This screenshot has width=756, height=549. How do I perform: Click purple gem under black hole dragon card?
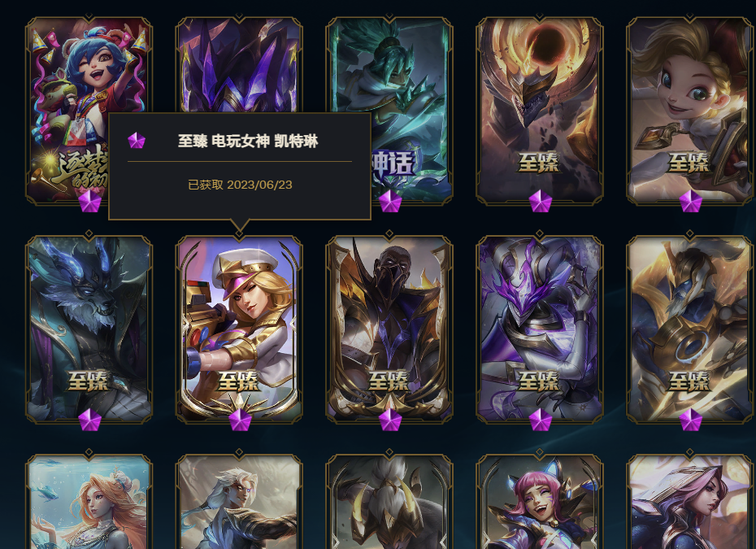pyautogui.click(x=541, y=201)
